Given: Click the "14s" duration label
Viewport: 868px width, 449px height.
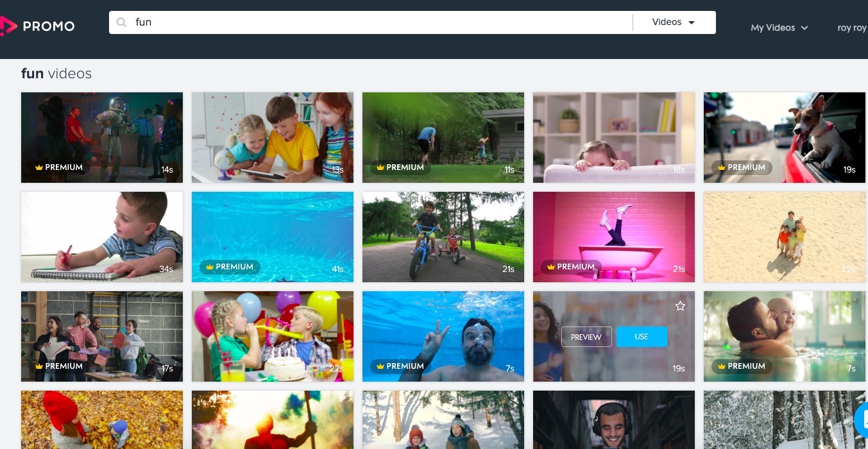Looking at the screenshot, I should pyautogui.click(x=167, y=170).
